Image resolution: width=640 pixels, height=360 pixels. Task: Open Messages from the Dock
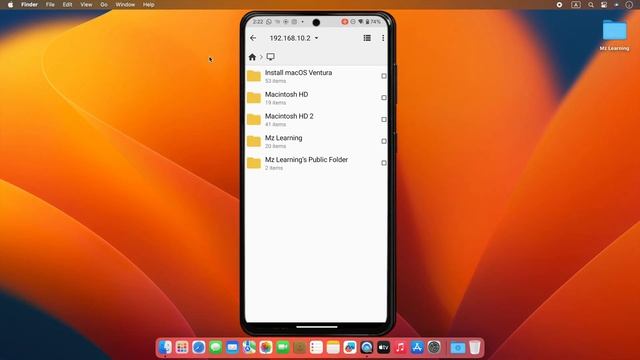(x=216, y=347)
